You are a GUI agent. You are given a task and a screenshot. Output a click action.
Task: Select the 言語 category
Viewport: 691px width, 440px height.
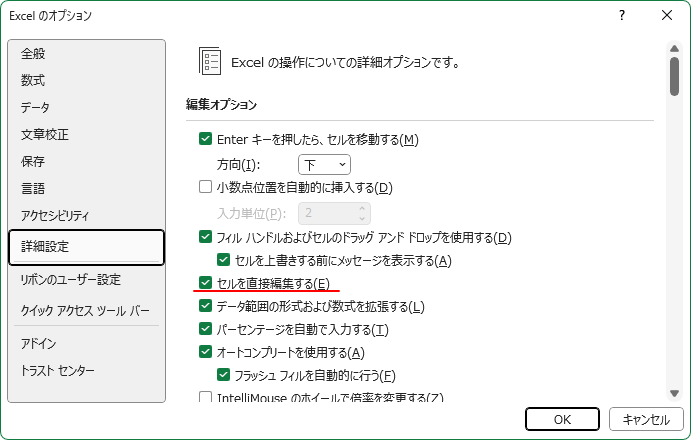pos(86,189)
